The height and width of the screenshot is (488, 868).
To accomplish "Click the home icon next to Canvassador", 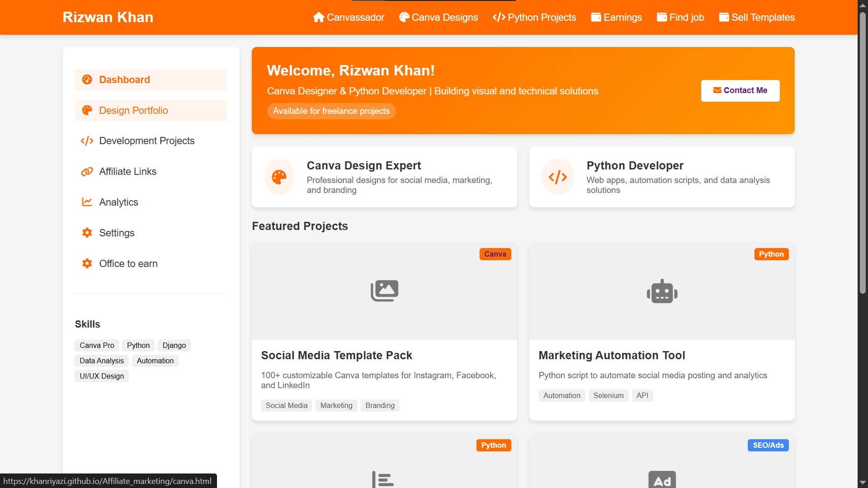I will coord(319,17).
